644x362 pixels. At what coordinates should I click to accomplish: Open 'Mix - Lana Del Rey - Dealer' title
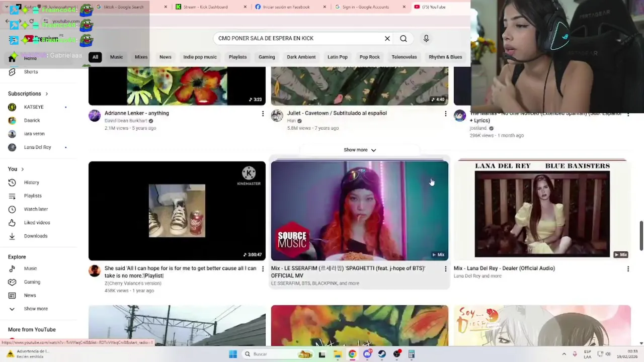coord(504,268)
